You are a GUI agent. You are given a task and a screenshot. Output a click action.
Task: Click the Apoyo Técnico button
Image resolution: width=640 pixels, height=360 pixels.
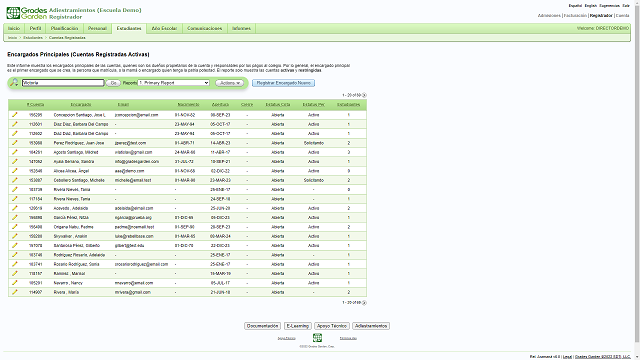332,326
